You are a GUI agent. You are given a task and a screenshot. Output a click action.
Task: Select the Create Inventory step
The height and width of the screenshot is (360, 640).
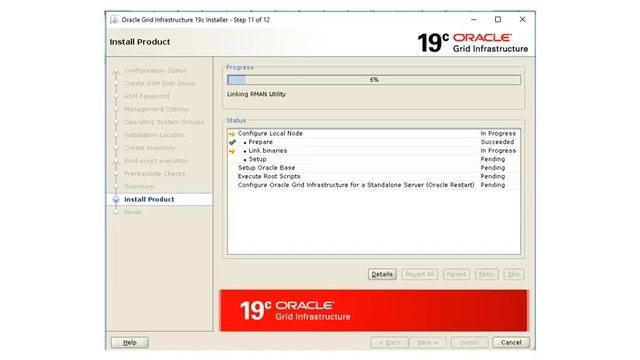(x=149, y=148)
